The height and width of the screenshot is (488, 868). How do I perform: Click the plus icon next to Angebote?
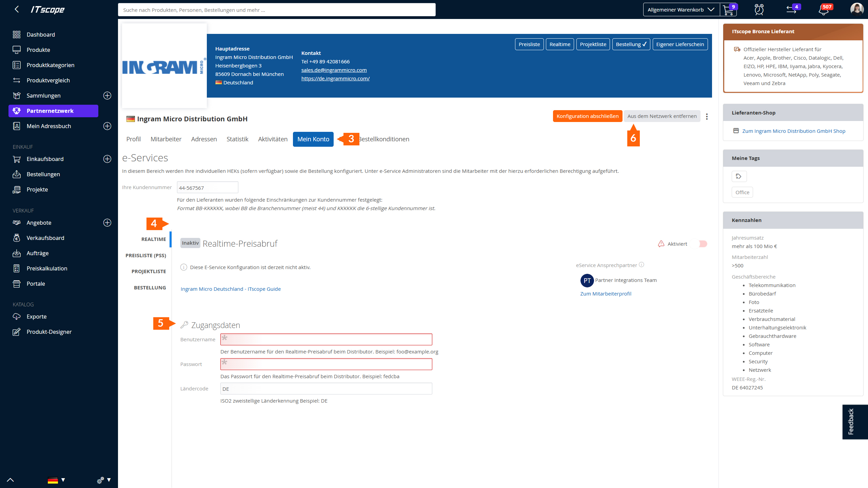107,223
